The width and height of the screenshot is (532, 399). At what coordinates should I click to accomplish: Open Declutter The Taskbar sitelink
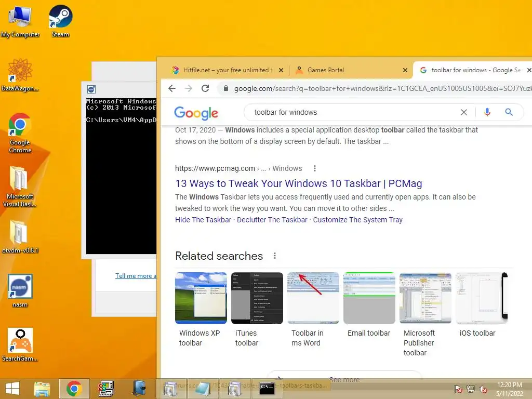point(272,220)
